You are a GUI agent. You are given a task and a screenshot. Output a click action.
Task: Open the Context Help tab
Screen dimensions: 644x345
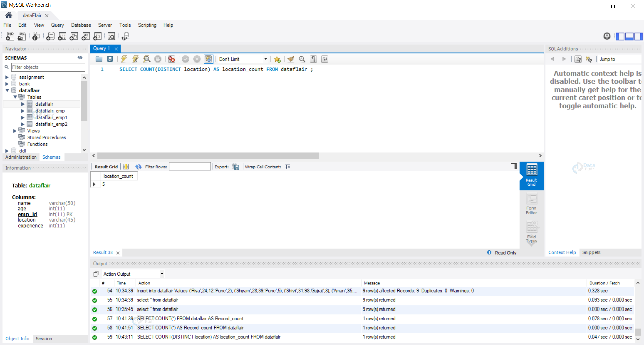click(562, 252)
